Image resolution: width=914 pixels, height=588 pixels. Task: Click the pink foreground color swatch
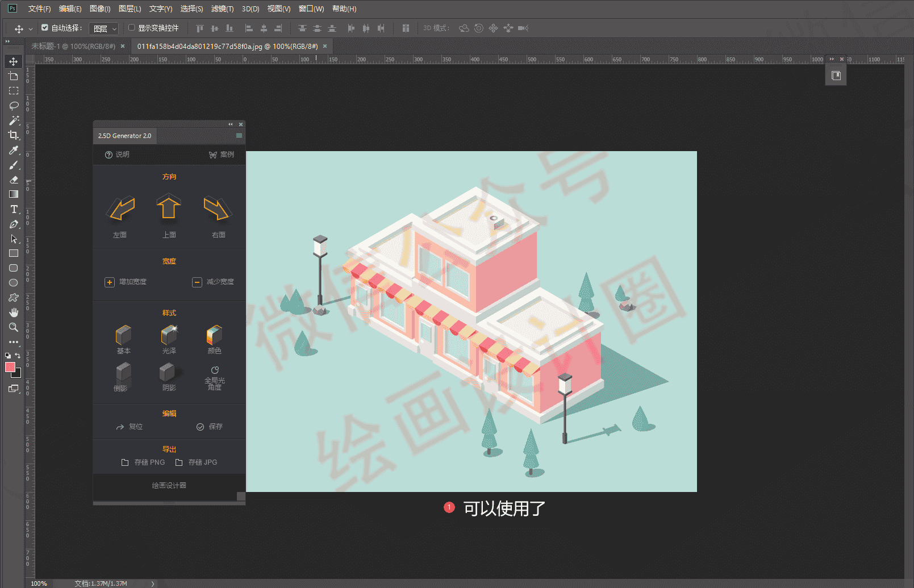click(x=10, y=367)
